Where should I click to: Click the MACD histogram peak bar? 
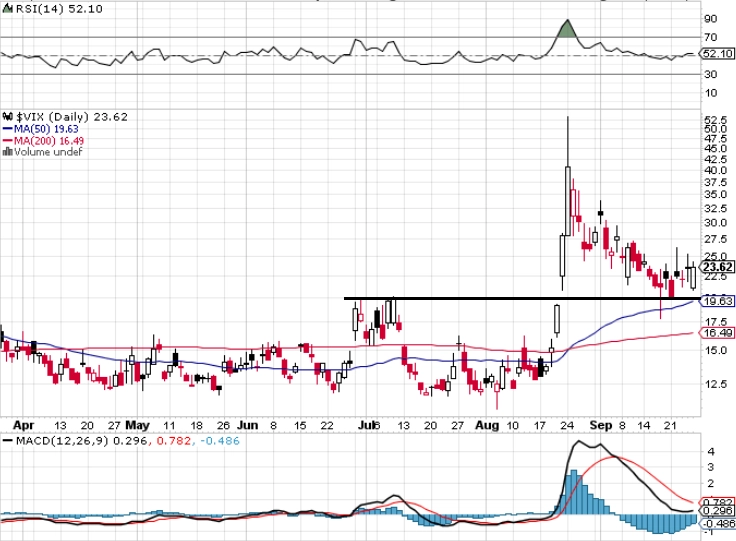pyautogui.click(x=573, y=491)
